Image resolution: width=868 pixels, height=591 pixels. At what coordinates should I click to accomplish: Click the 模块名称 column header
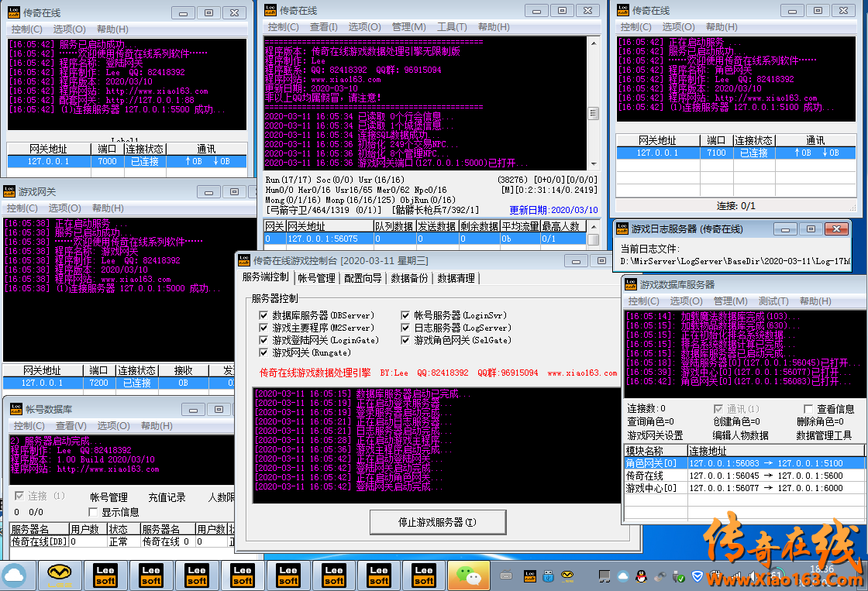click(x=656, y=451)
